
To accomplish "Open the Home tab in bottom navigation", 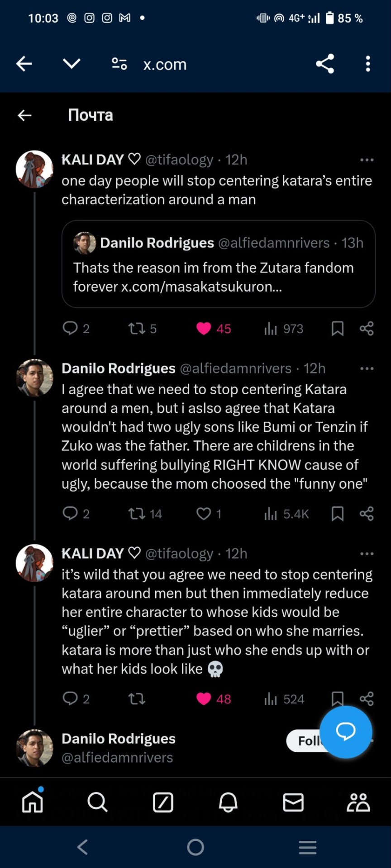I will click(33, 802).
